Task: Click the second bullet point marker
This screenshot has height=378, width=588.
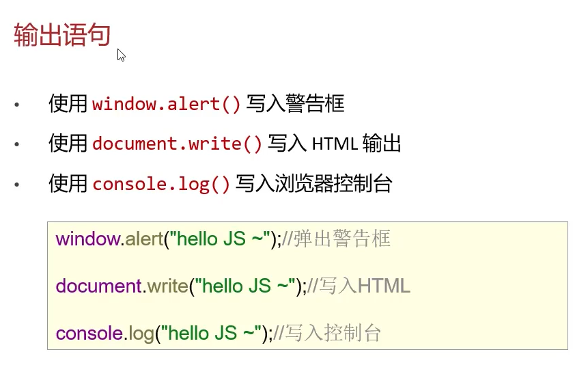Action: [x=16, y=144]
